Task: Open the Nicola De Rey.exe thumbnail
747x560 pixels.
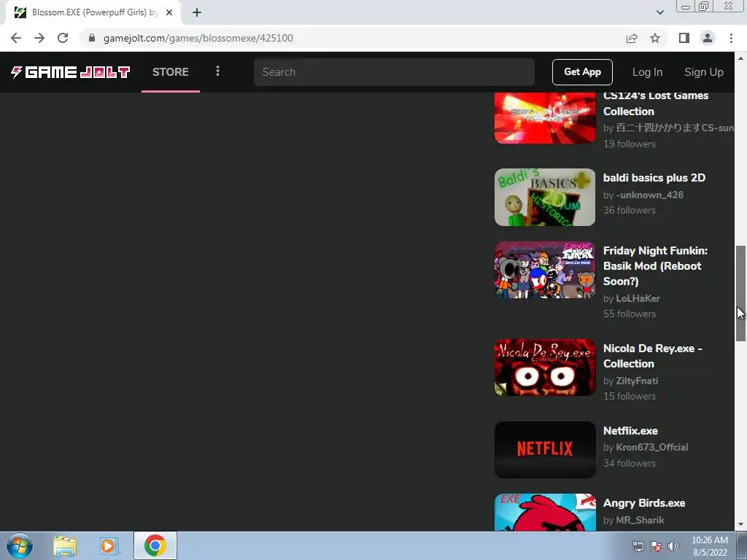Action: point(545,367)
